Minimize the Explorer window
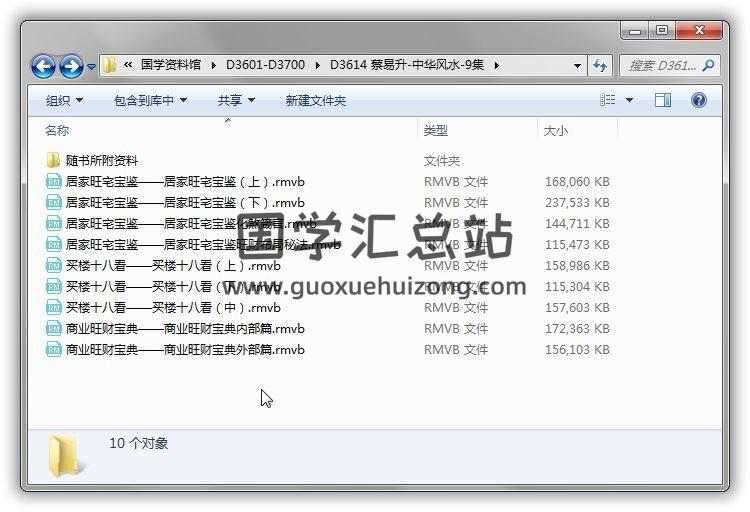750x512 pixels. 635,31
